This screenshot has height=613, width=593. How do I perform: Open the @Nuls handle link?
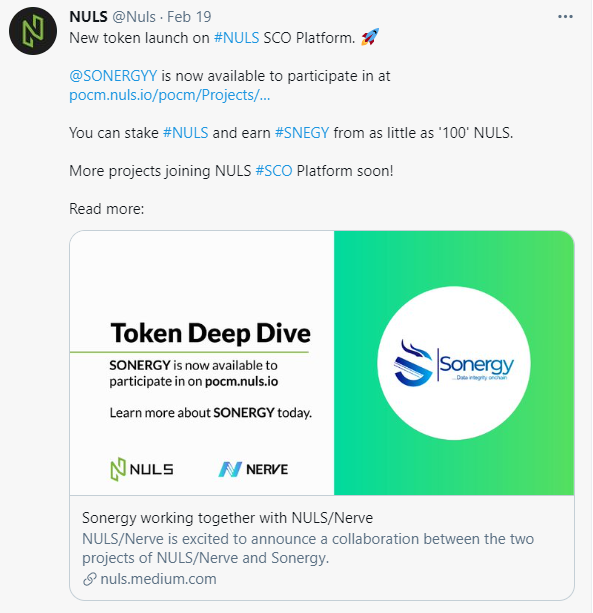[x=134, y=17]
